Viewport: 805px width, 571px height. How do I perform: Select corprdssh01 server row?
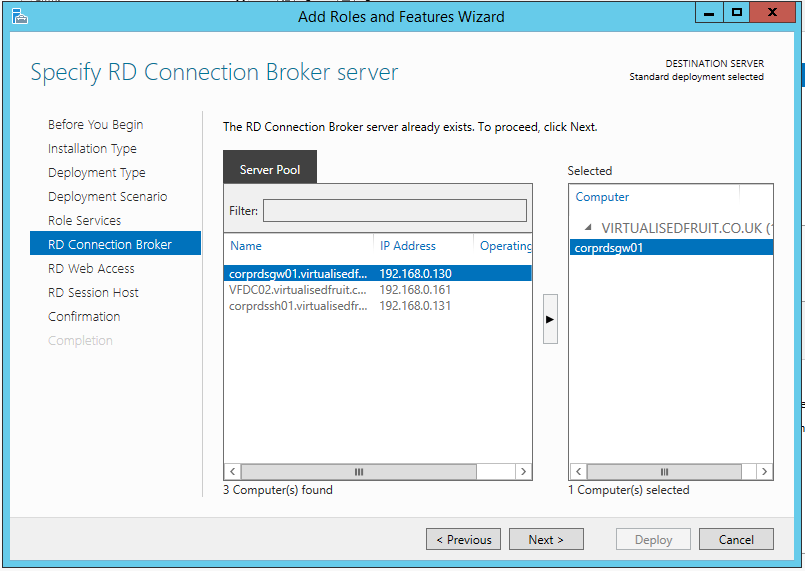[298, 306]
